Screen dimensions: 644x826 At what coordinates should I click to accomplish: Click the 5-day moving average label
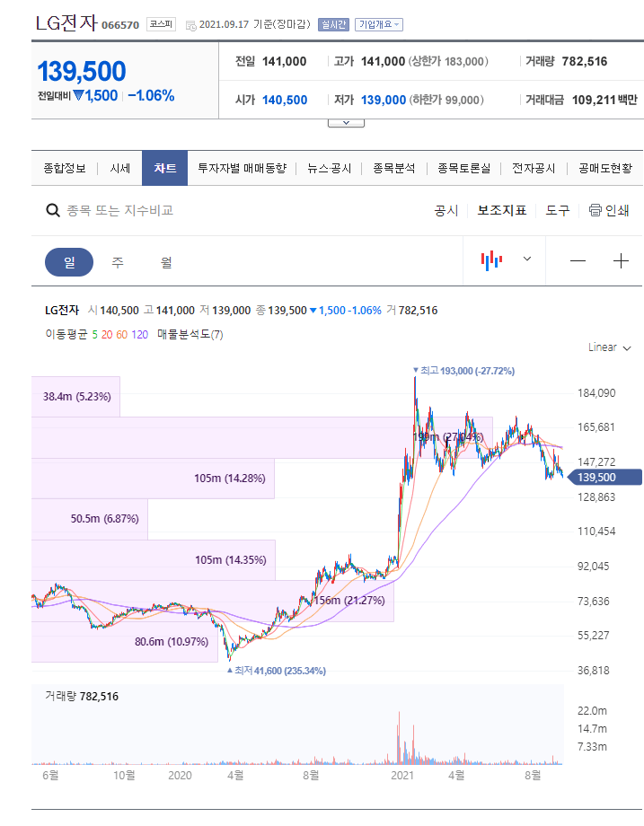pyautogui.click(x=95, y=335)
